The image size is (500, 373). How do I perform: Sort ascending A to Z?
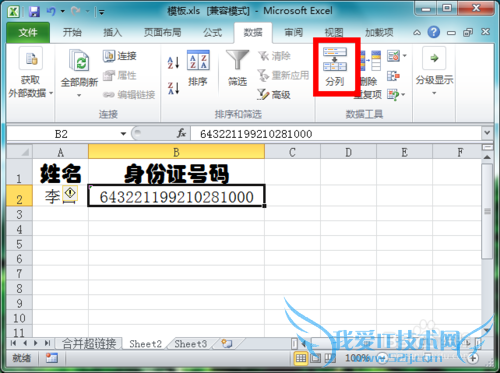point(173,62)
